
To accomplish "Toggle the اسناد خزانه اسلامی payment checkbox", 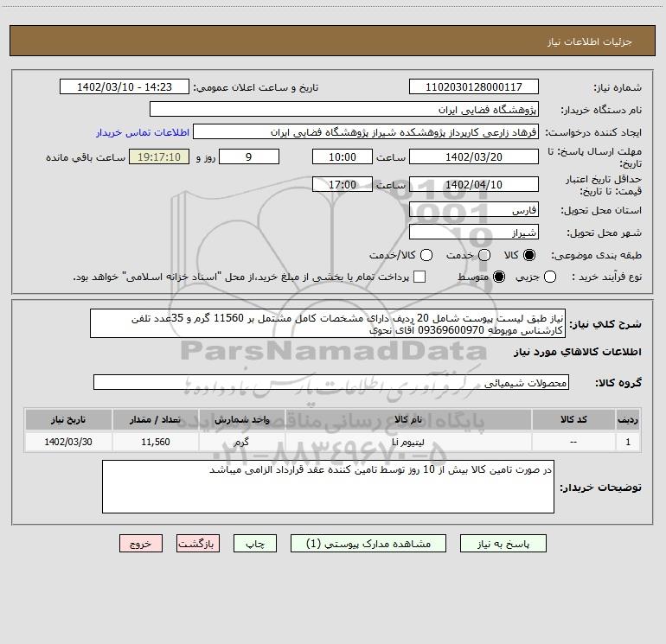I will coord(419,277).
